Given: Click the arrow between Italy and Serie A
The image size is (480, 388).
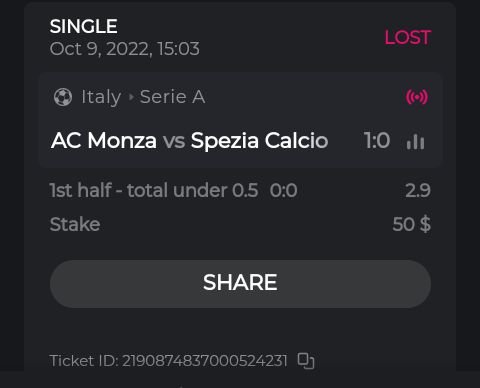Looking at the screenshot, I should [131, 97].
